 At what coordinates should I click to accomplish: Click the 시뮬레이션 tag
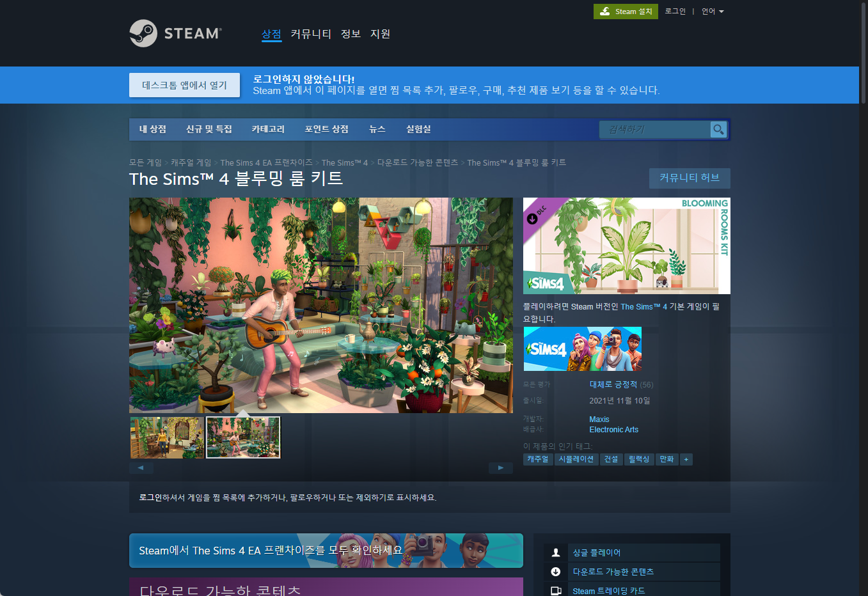576,459
